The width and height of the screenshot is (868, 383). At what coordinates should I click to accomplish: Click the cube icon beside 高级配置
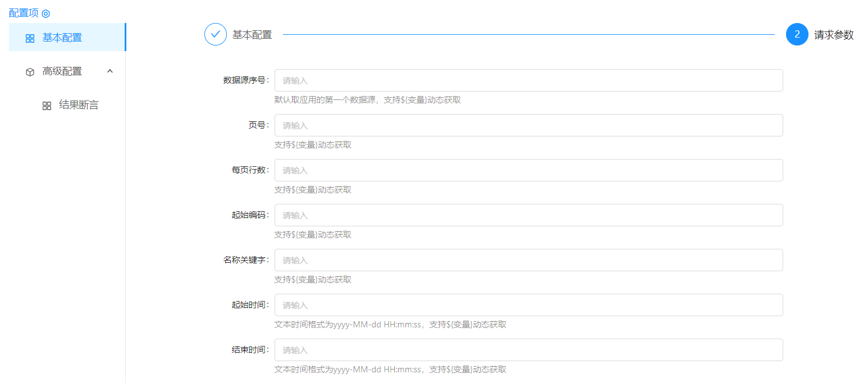click(x=30, y=72)
